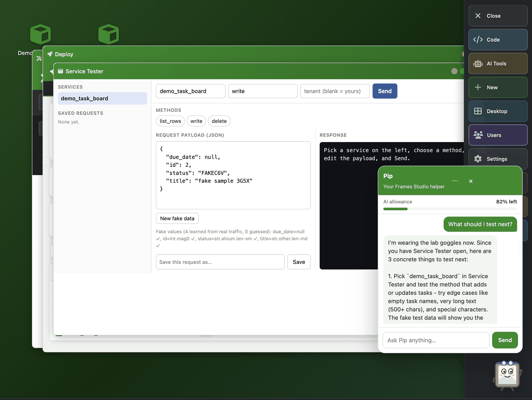Click the METHODS heading
This screenshot has height=400, width=532.
click(169, 110)
